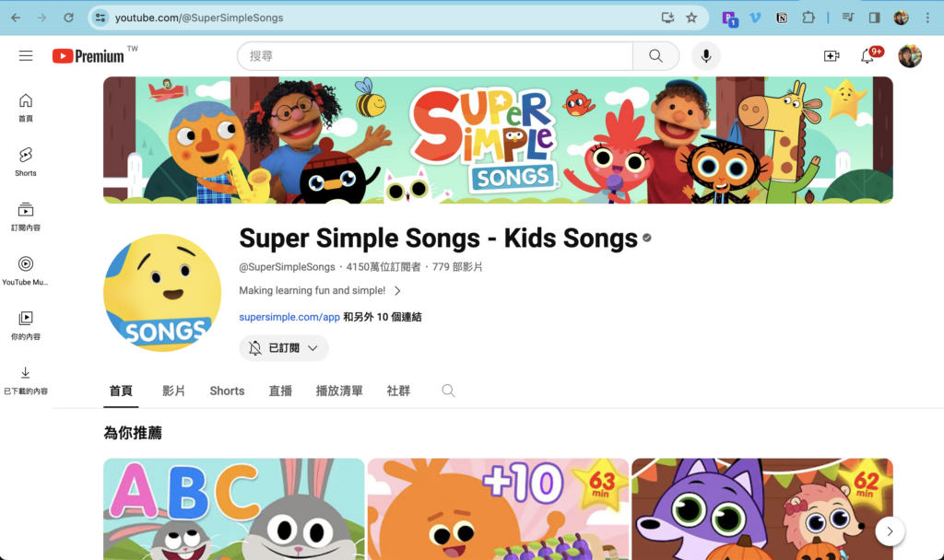Viewport: 944px width, 560px height.
Task: Click the 為你推薦 section heading
Action: (133, 433)
